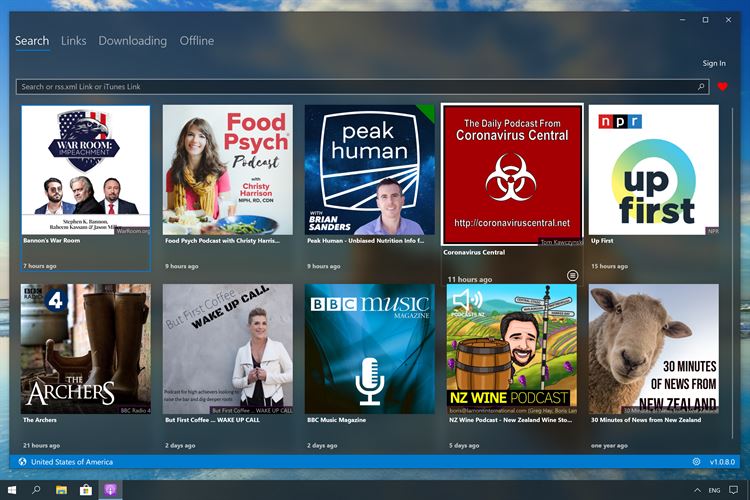
Task: Click 'Food Psych Podcast with Christy Harris...' title
Action: (x=222, y=241)
